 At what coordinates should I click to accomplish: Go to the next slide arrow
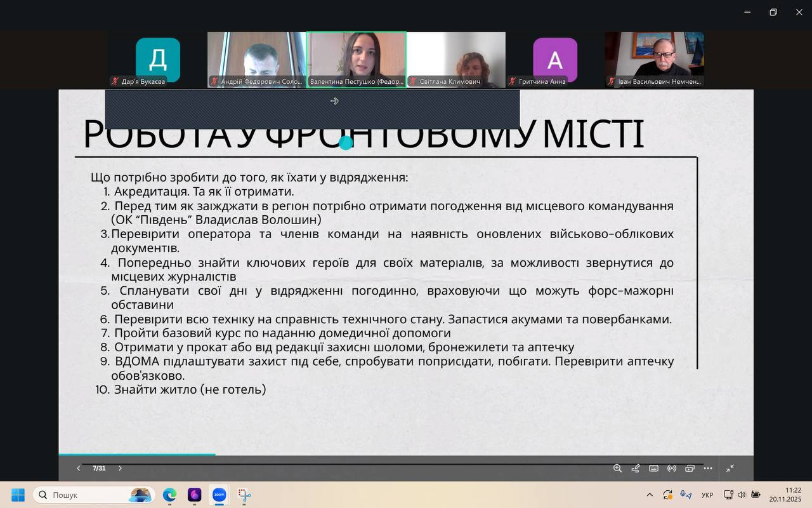(x=120, y=469)
